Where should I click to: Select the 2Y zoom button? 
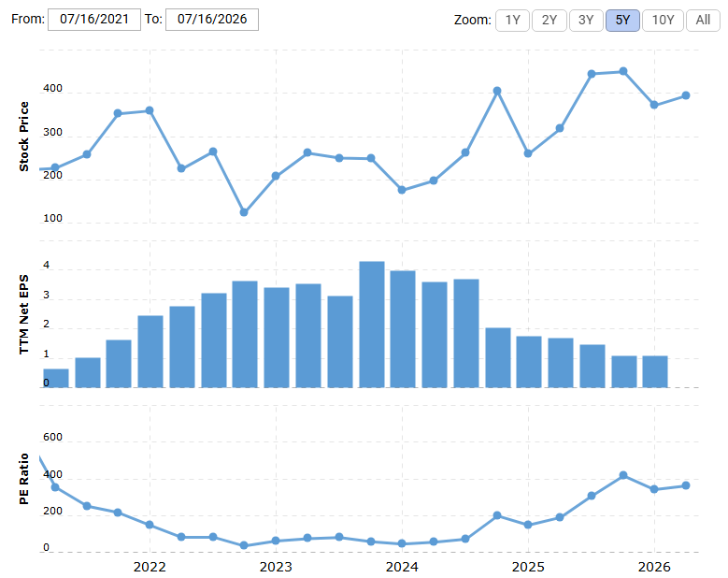pos(550,21)
